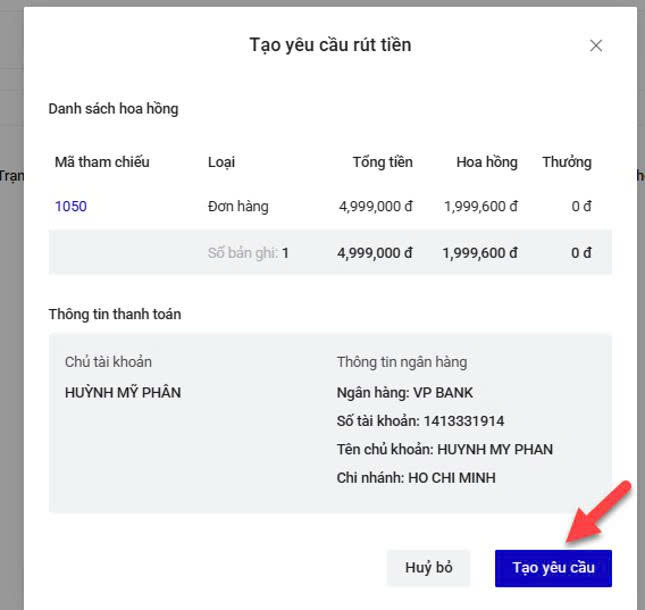Select Chi nhánh: HO CHI MINH line
Viewport: 645px width, 610px height.
click(x=416, y=478)
